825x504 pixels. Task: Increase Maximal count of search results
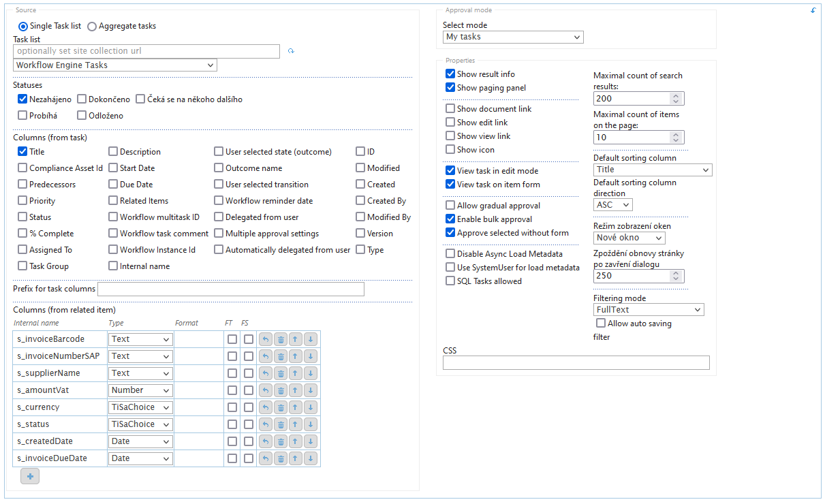676,95
